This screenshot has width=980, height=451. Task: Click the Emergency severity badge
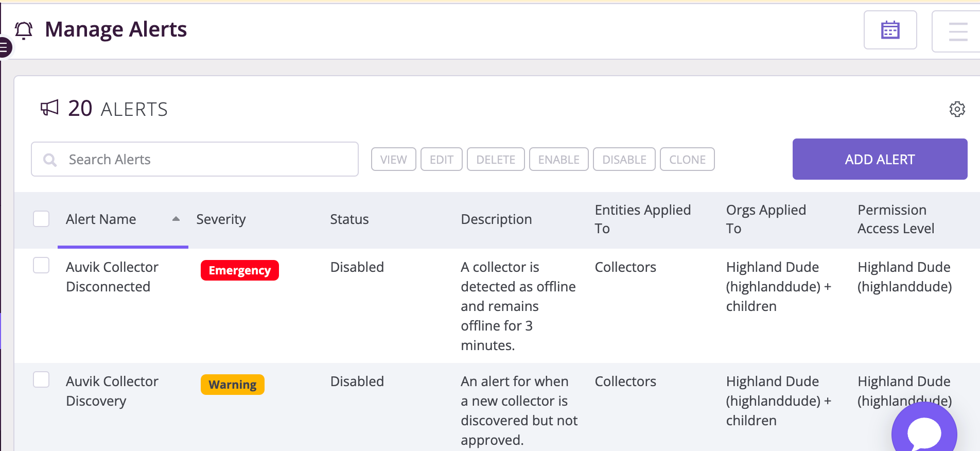point(240,270)
